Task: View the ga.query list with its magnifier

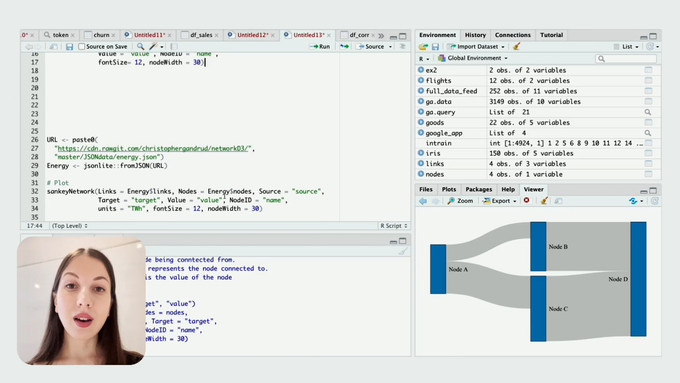Action: click(x=647, y=112)
